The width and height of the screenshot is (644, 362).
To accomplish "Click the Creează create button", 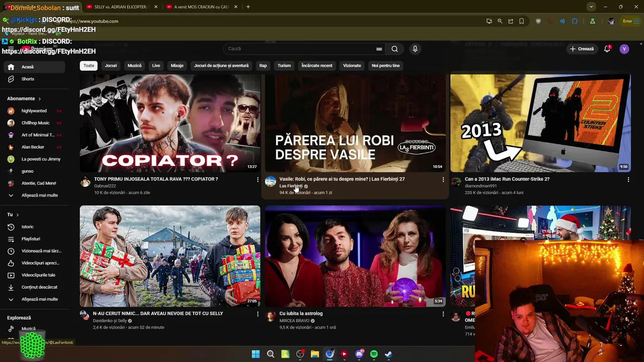I will point(582,49).
